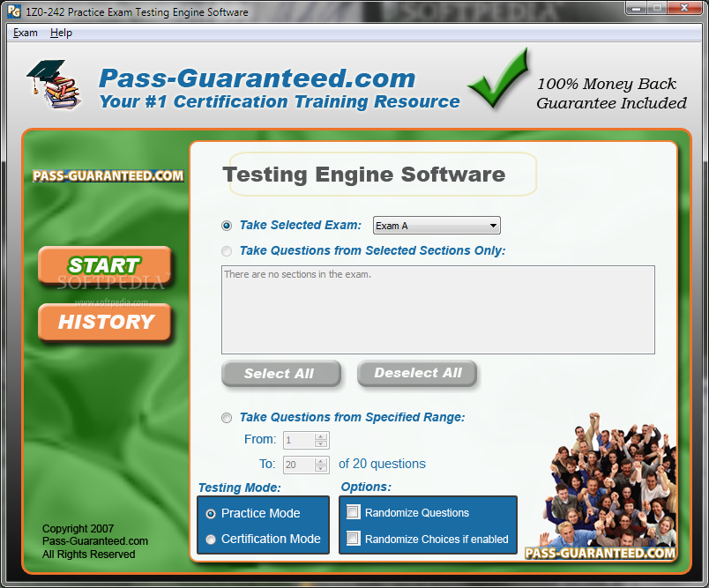Select Certification Mode
The image size is (709, 588).
(x=211, y=540)
